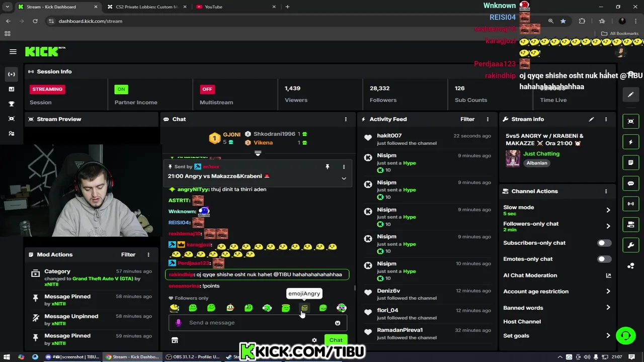Open the Kick hamburger navigation menu
The height and width of the screenshot is (362, 644).
coord(13,51)
